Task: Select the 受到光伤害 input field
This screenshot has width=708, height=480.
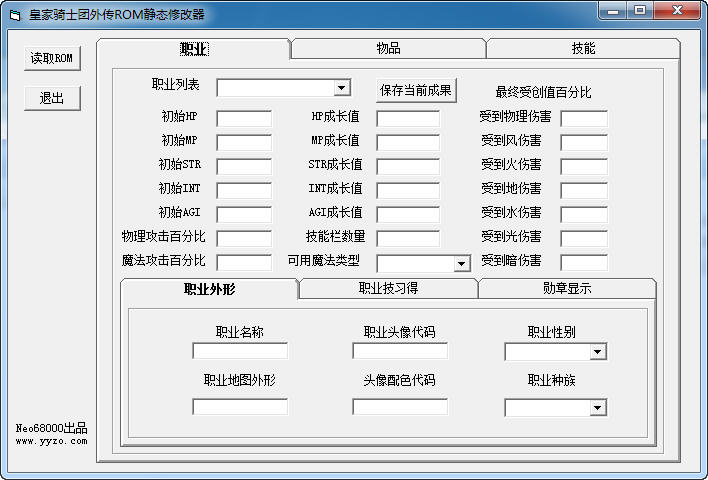Action: tap(584, 238)
